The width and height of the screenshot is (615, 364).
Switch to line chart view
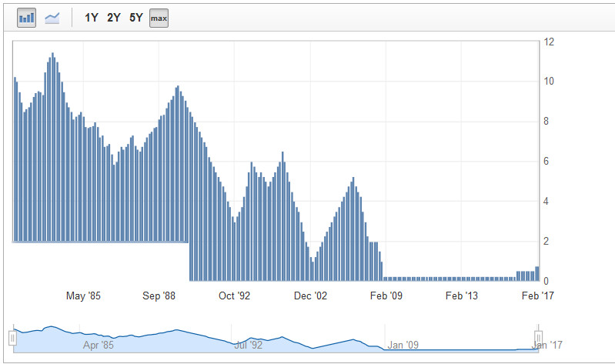[52, 17]
